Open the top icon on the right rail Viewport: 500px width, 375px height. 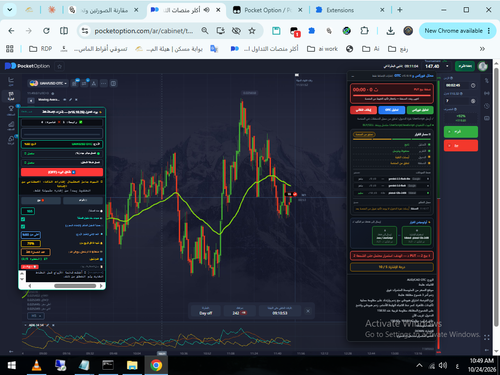tap(487, 80)
